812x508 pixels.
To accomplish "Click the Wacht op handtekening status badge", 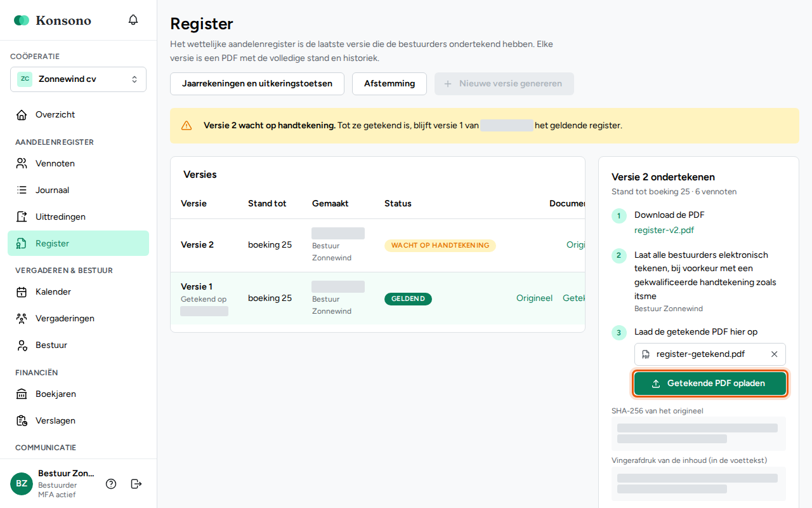I will [x=440, y=245].
